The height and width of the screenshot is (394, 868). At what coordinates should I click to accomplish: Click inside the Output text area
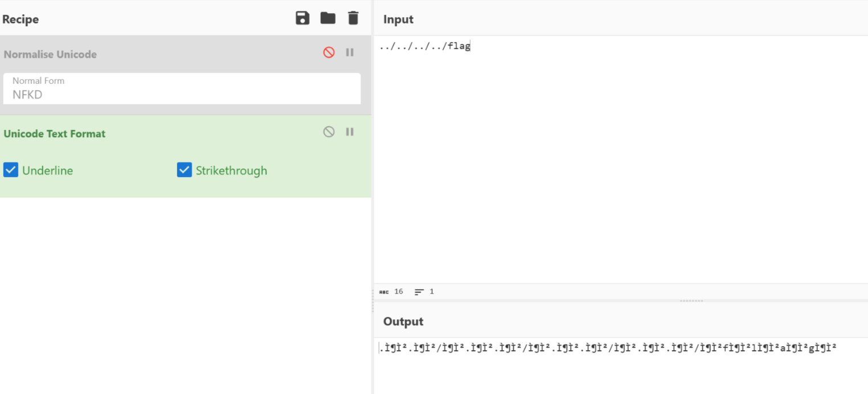pos(620,367)
